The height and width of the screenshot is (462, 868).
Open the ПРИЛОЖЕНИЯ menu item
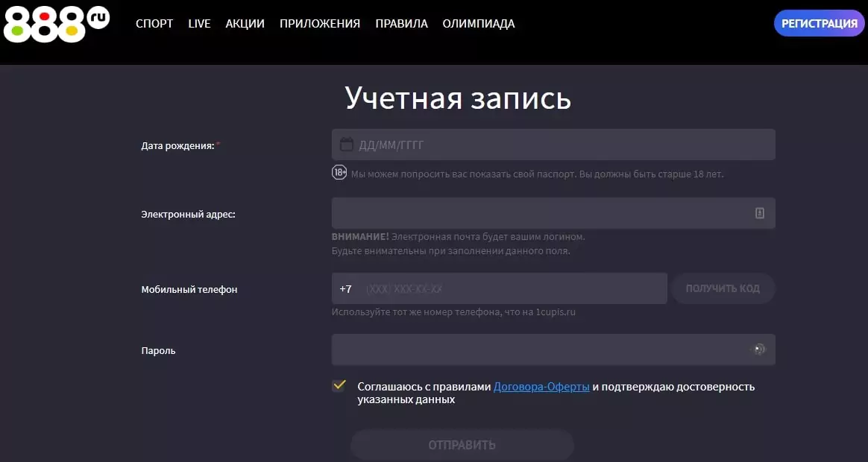click(320, 24)
